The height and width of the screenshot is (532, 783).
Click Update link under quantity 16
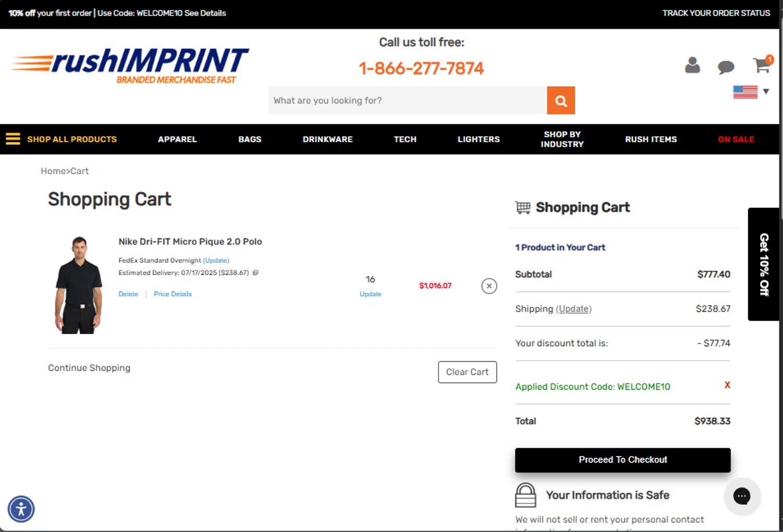[371, 294]
